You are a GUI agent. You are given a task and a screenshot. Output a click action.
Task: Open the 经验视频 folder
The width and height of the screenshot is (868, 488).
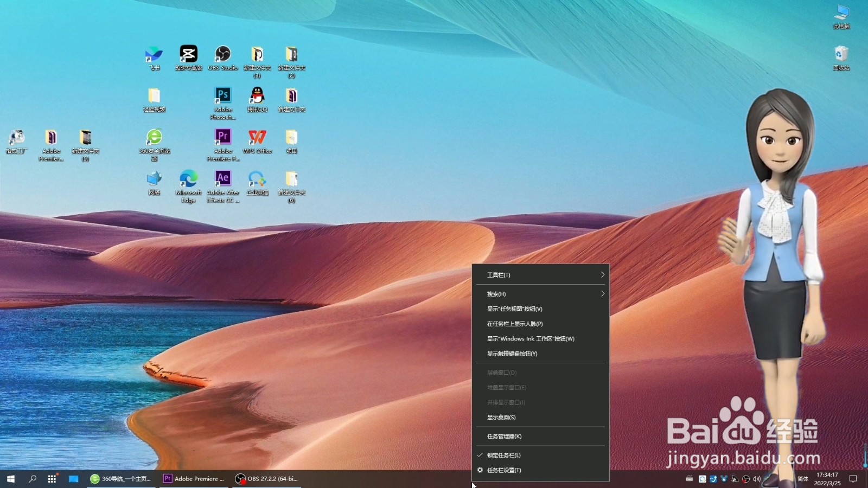point(154,100)
